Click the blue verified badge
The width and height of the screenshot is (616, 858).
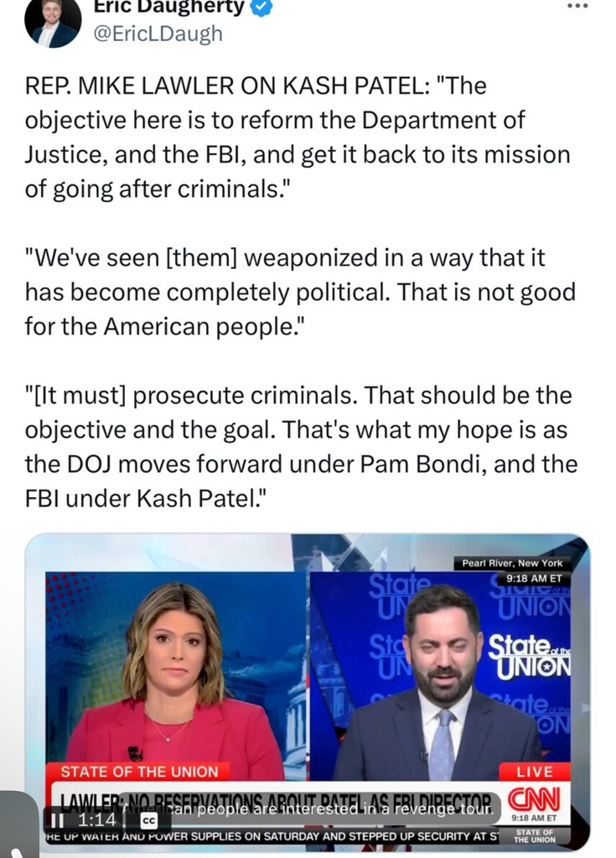(x=261, y=7)
